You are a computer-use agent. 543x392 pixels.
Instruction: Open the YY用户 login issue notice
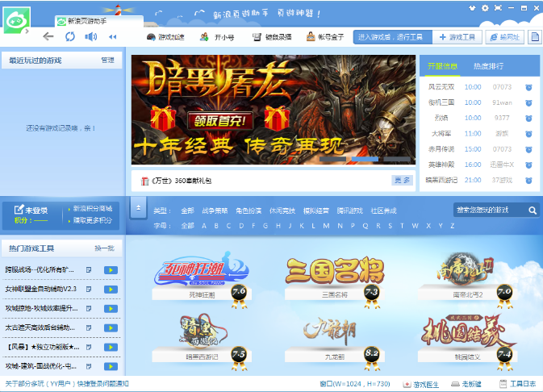(x=67, y=384)
